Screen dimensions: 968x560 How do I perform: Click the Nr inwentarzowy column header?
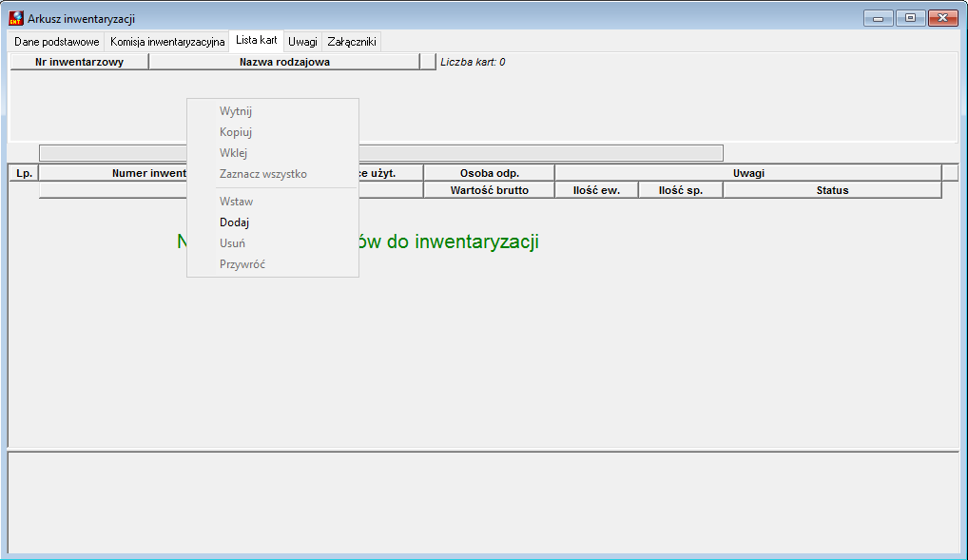[80, 62]
